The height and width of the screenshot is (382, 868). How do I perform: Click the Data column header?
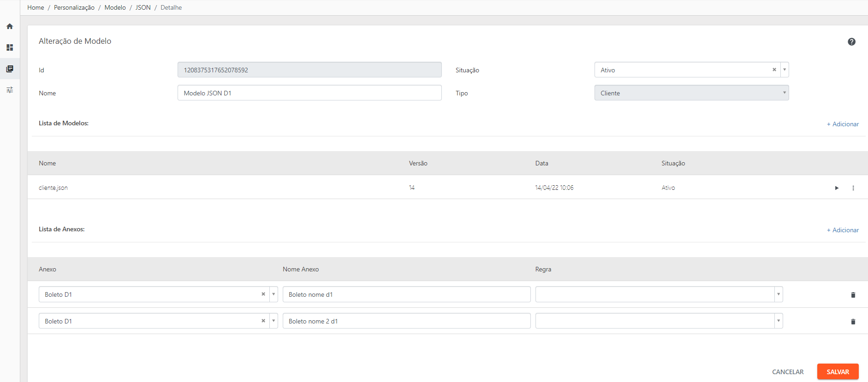click(x=542, y=163)
